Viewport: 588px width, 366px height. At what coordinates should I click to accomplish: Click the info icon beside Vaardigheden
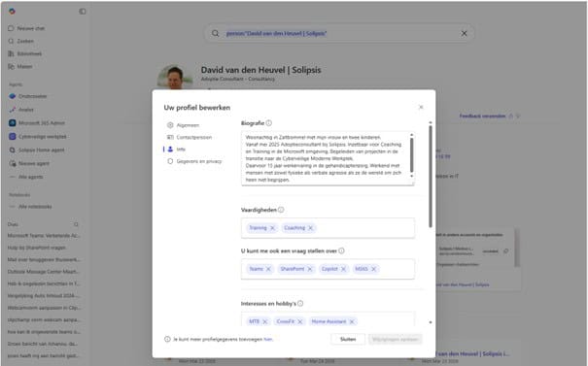coord(281,210)
